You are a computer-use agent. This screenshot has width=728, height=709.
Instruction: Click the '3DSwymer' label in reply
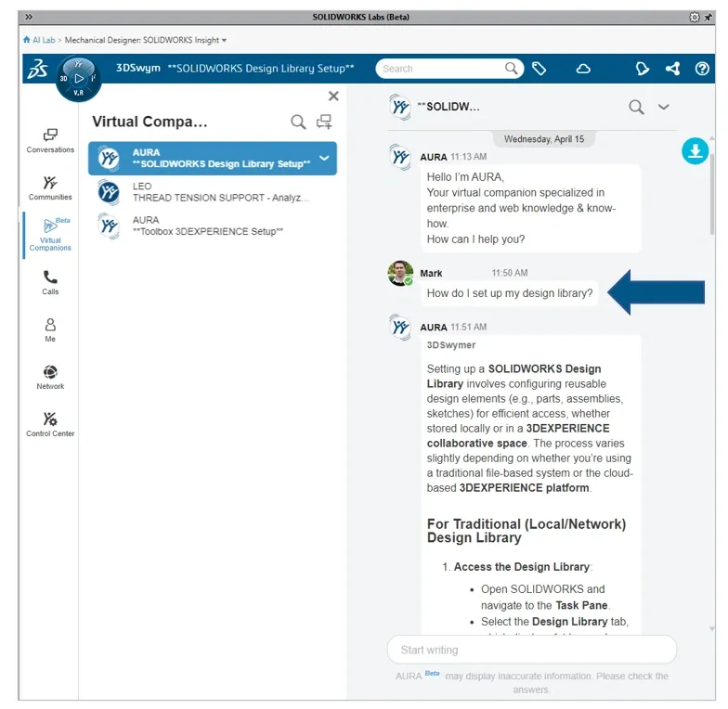click(451, 345)
